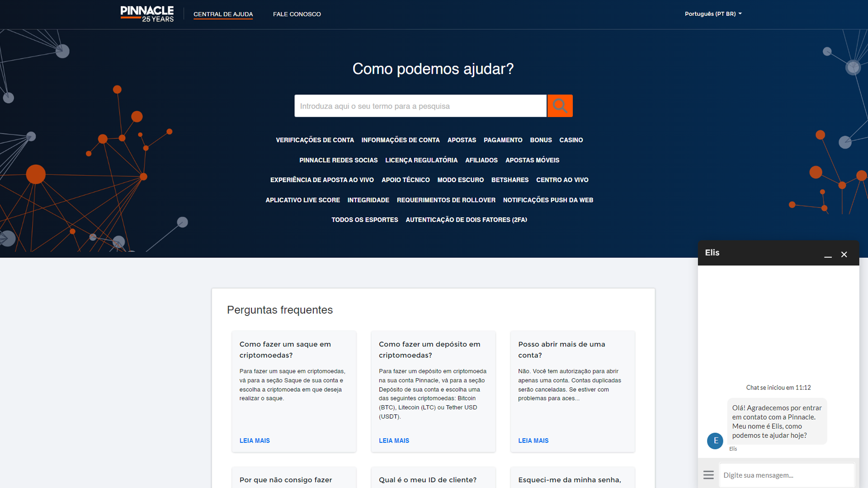
Task: Click LEIA MAIS on multiple accounts article
Action: pyautogui.click(x=533, y=441)
